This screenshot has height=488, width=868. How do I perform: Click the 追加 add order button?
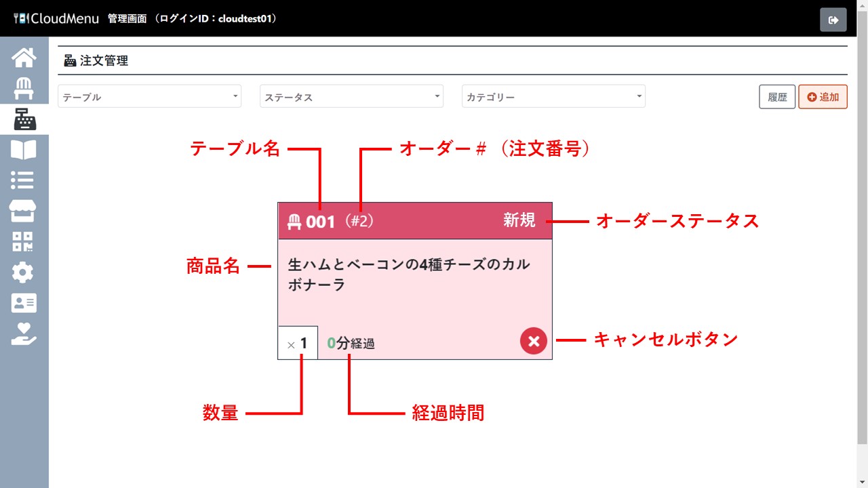pos(823,97)
